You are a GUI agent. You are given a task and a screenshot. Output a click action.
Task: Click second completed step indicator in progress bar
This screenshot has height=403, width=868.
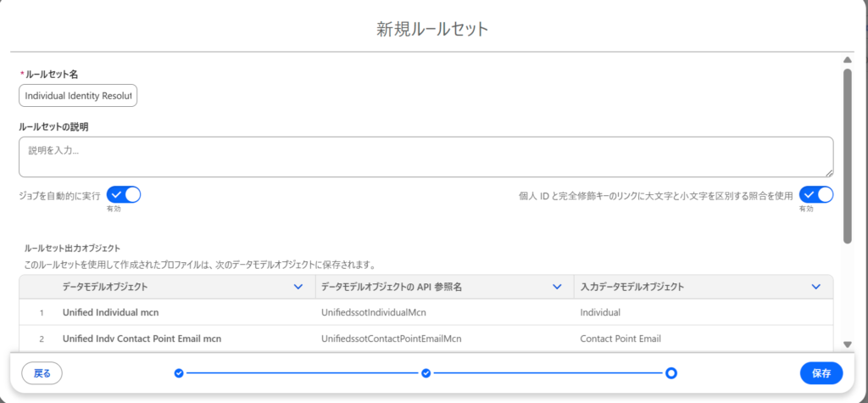pos(426,373)
